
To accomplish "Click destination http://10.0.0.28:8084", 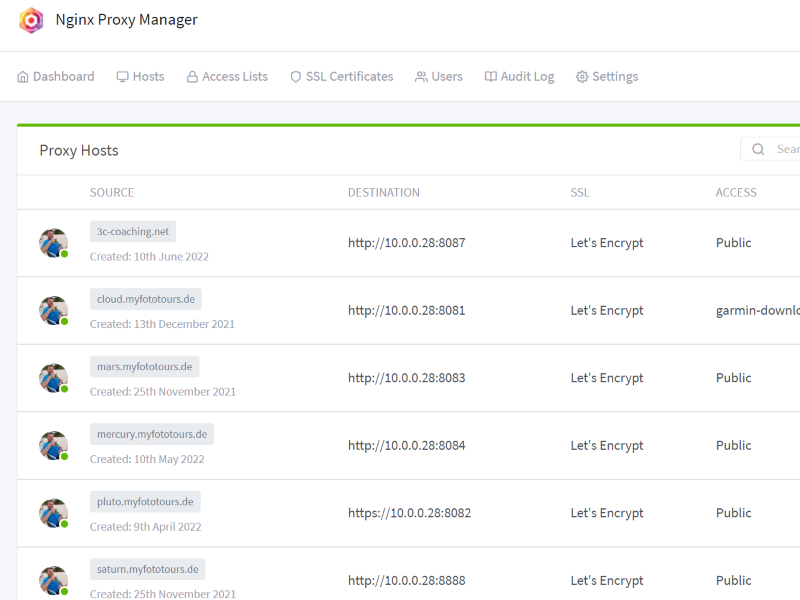I will [407, 445].
